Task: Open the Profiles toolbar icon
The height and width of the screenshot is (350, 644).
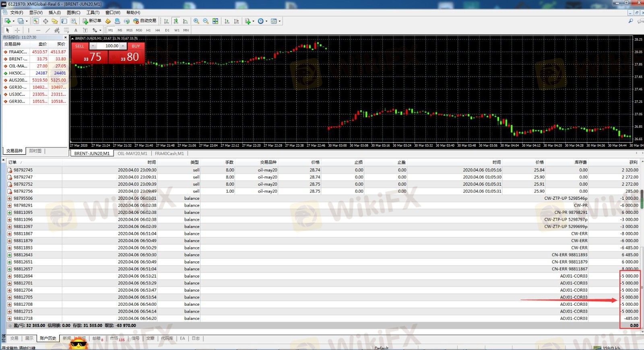Action: point(21,21)
